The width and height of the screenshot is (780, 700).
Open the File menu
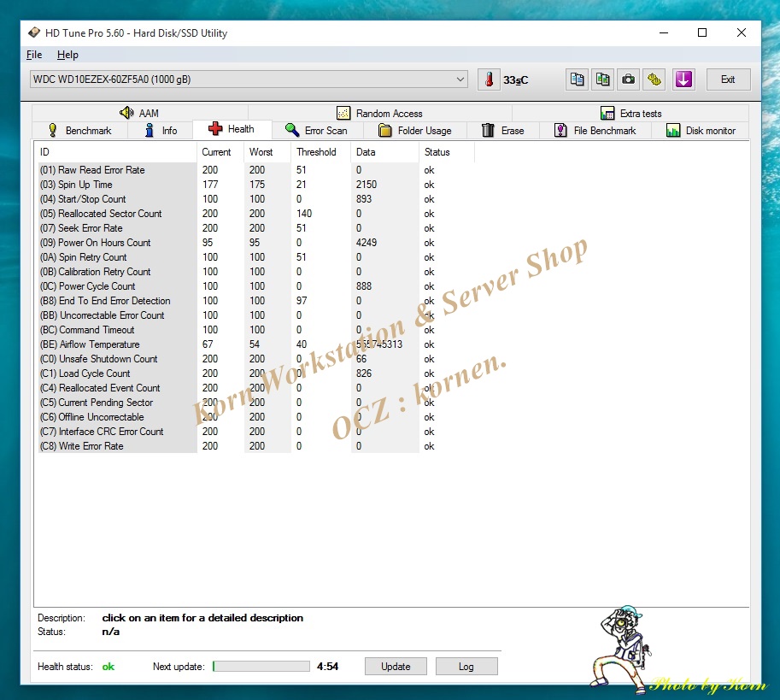click(34, 55)
